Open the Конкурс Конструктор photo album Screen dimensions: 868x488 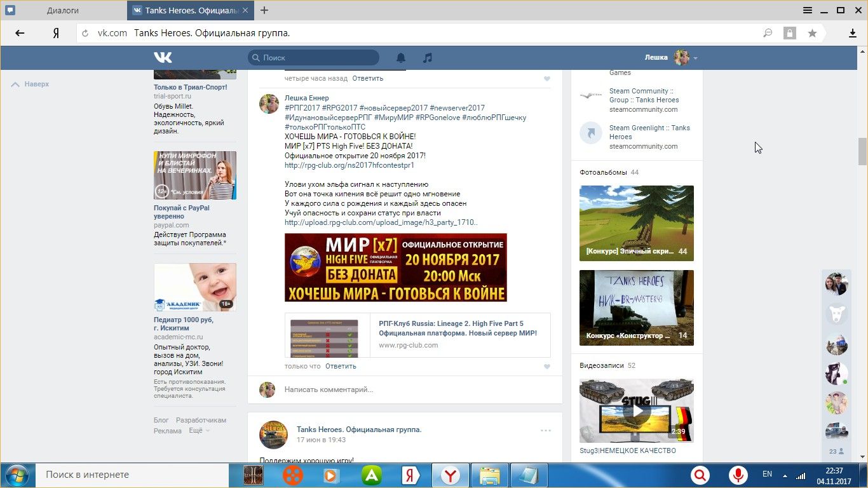click(x=637, y=308)
